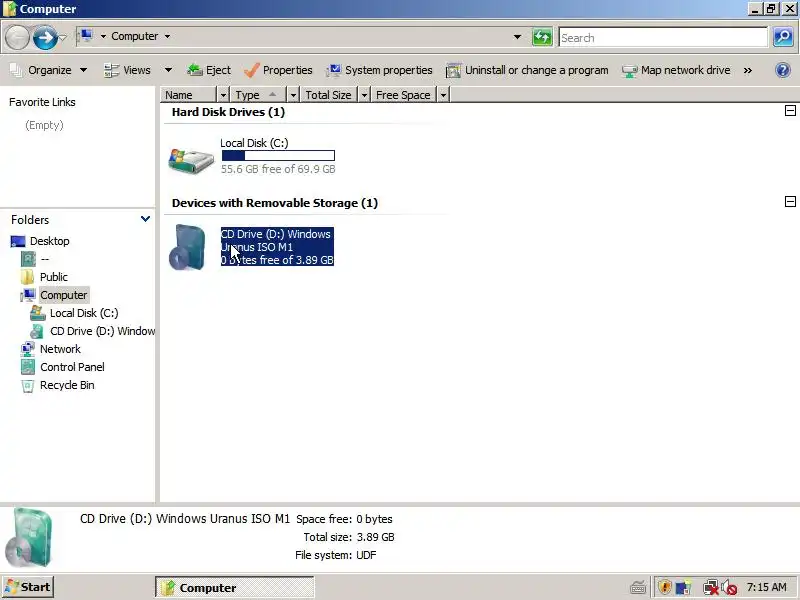Click the magnifier search button
The width and height of the screenshot is (800, 600).
783,37
